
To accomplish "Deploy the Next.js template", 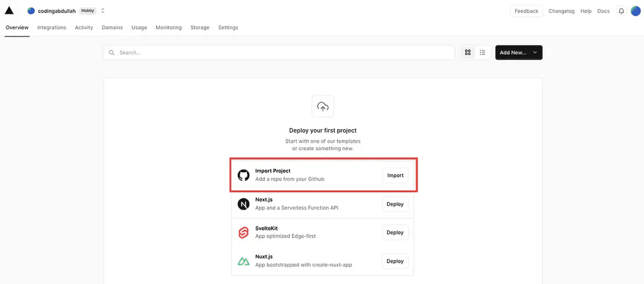I will click(x=395, y=204).
